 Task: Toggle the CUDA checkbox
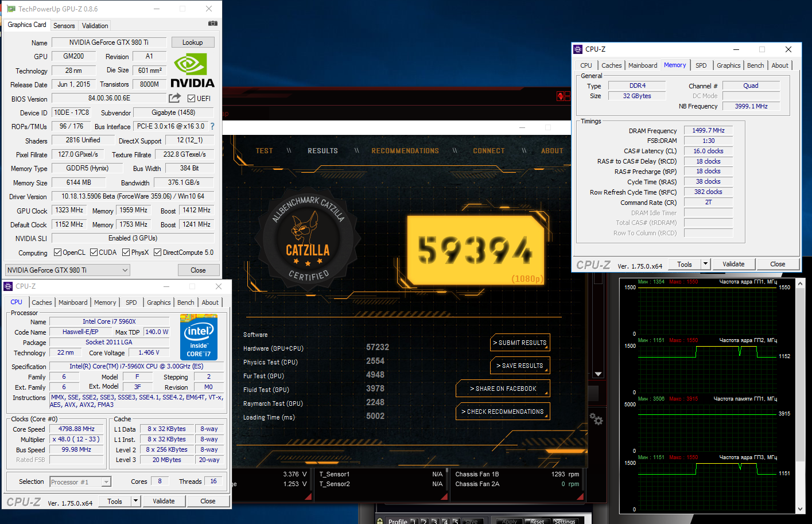[x=94, y=252]
